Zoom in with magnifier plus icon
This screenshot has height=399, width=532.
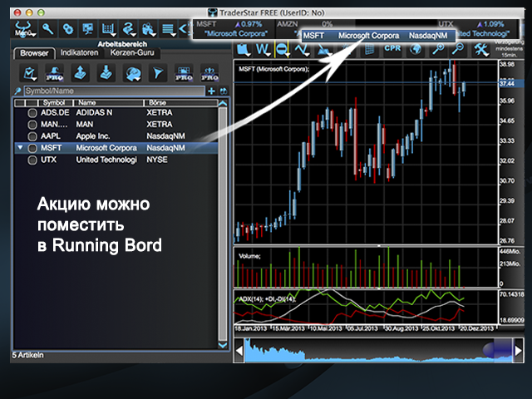coord(438,50)
